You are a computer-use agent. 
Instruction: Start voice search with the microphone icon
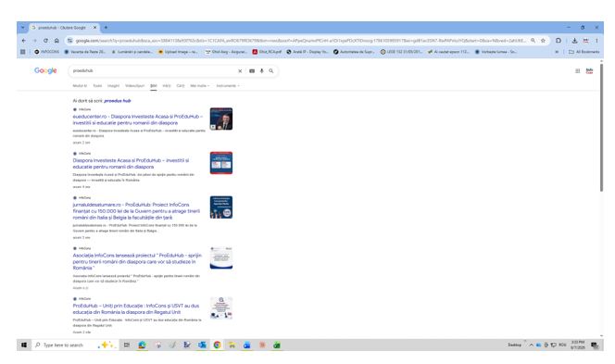(x=261, y=71)
